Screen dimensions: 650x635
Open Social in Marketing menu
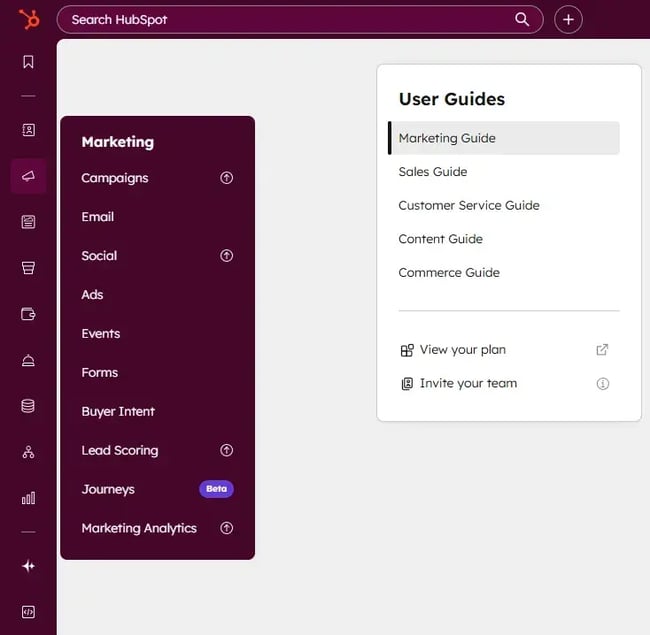click(99, 256)
